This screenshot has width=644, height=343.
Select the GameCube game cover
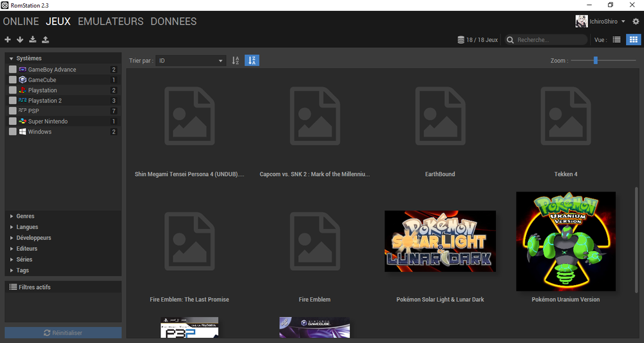[315, 328]
